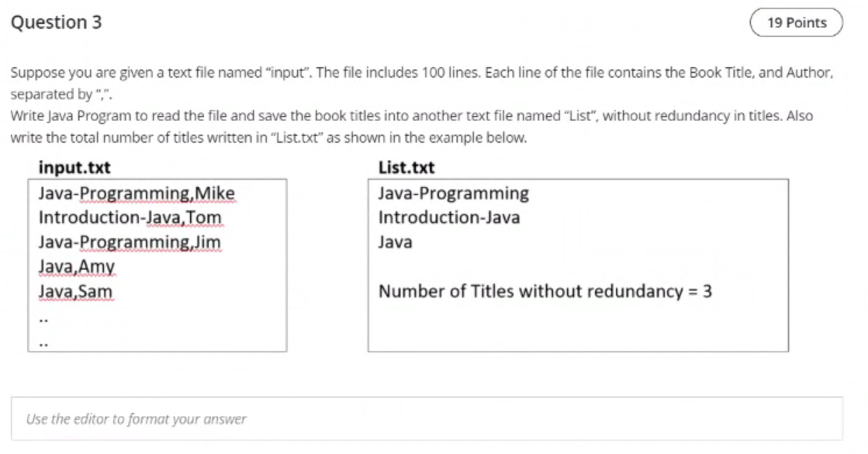Select the input.txt heading label

coord(74,167)
